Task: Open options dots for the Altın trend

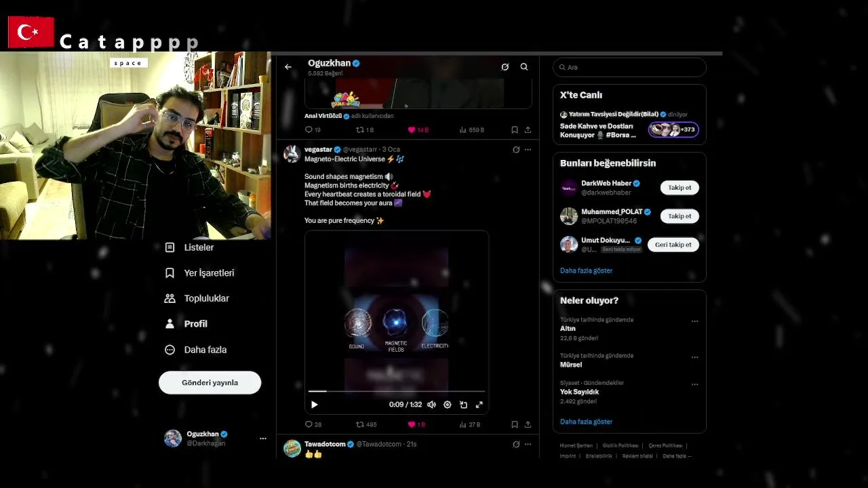Action: 694,321
